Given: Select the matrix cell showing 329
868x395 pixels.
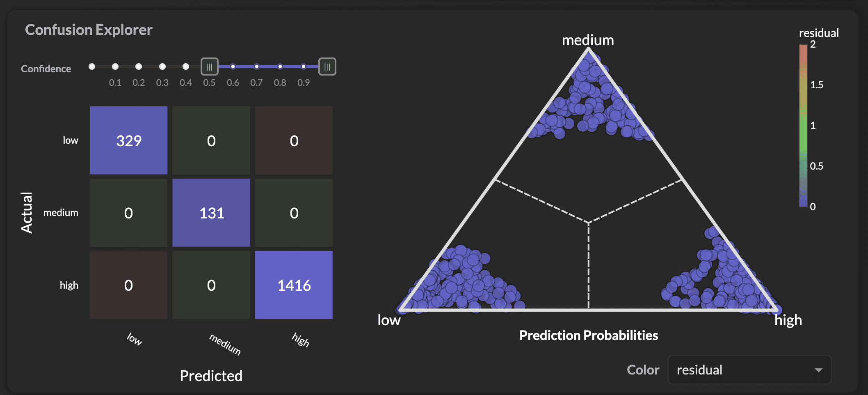Looking at the screenshot, I should point(128,140).
